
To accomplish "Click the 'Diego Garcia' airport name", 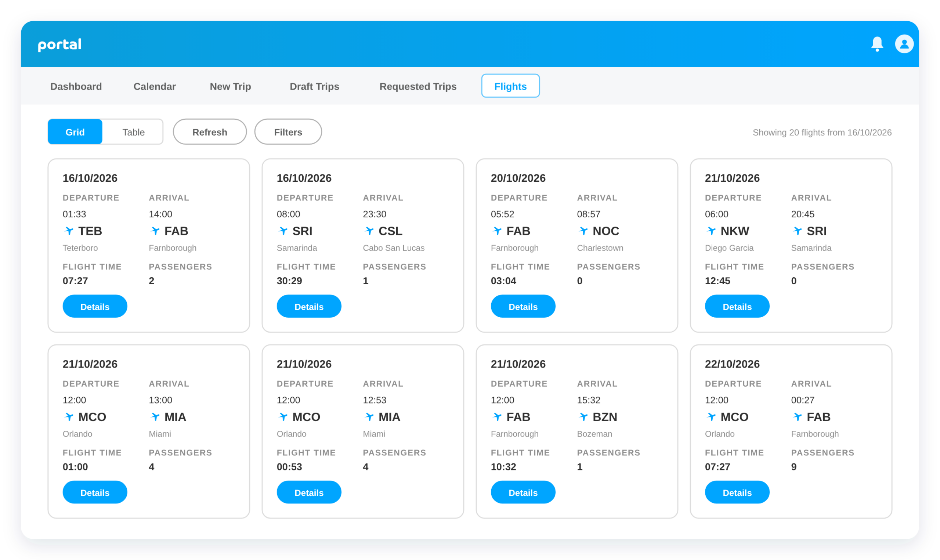I will [729, 248].
